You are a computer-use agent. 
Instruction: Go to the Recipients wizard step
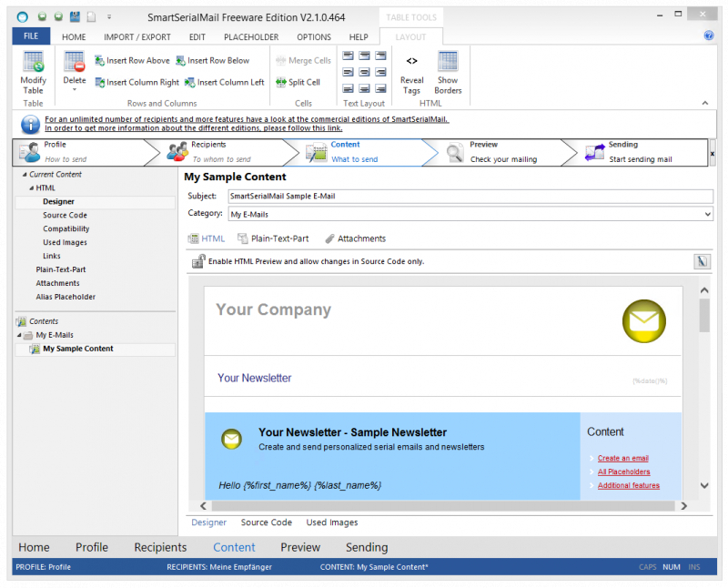pos(221,152)
